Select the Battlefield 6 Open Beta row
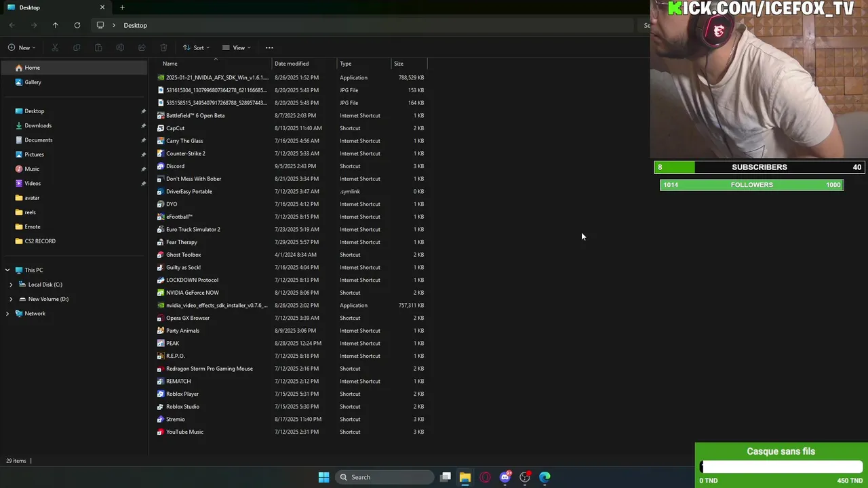 point(290,115)
